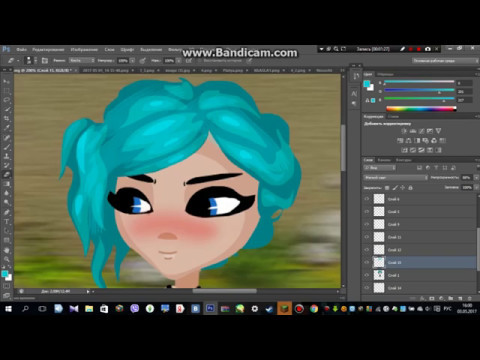The width and height of the screenshot is (480, 360).
Task: Add a Vibrance adjustment
Action: click(439, 131)
